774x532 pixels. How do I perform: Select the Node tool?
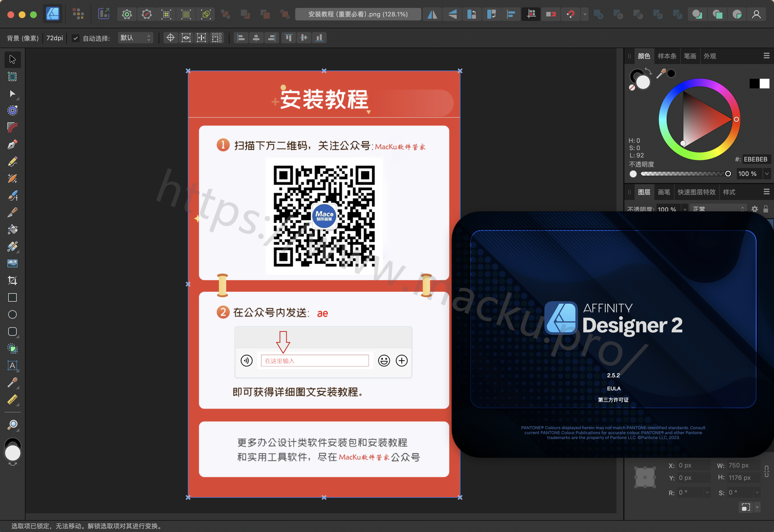12,94
